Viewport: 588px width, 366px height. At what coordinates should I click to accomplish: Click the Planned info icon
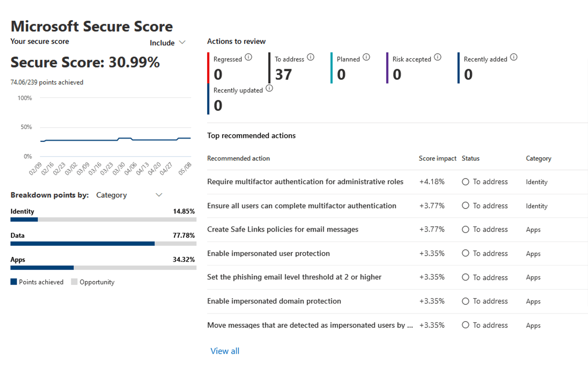366,57
